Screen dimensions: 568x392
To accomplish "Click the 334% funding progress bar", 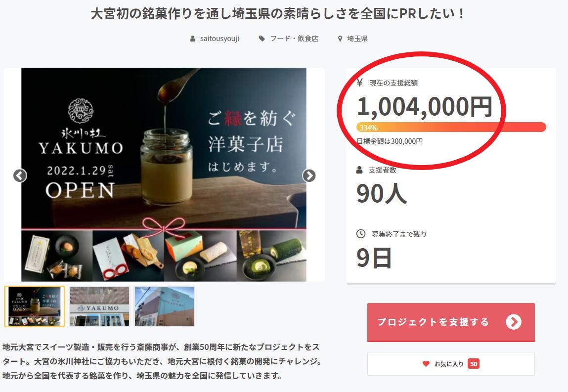I will [451, 127].
